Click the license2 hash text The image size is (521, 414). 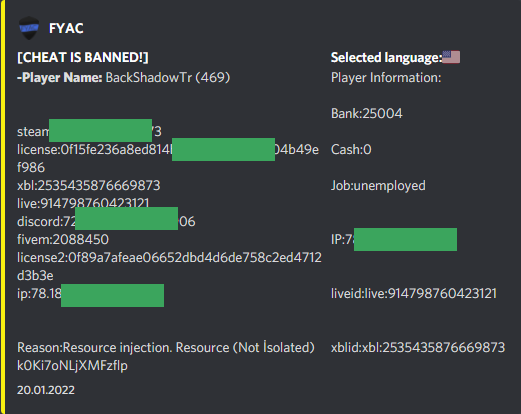click(x=169, y=266)
